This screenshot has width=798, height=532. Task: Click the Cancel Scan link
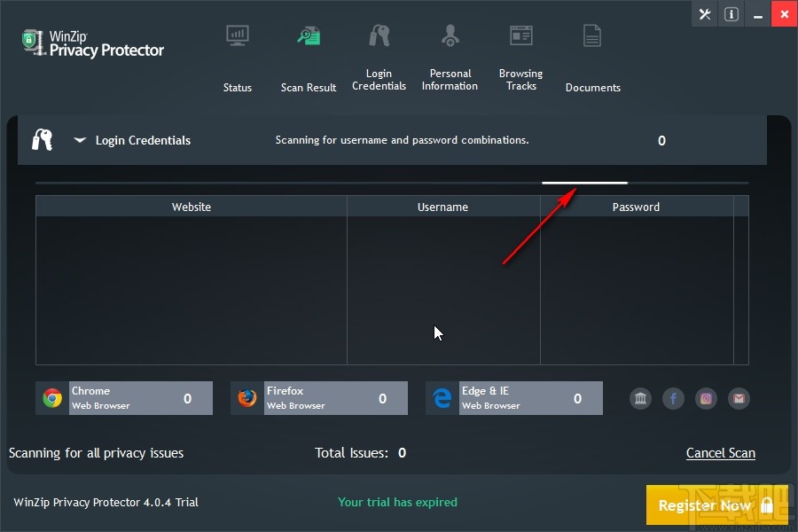721,453
